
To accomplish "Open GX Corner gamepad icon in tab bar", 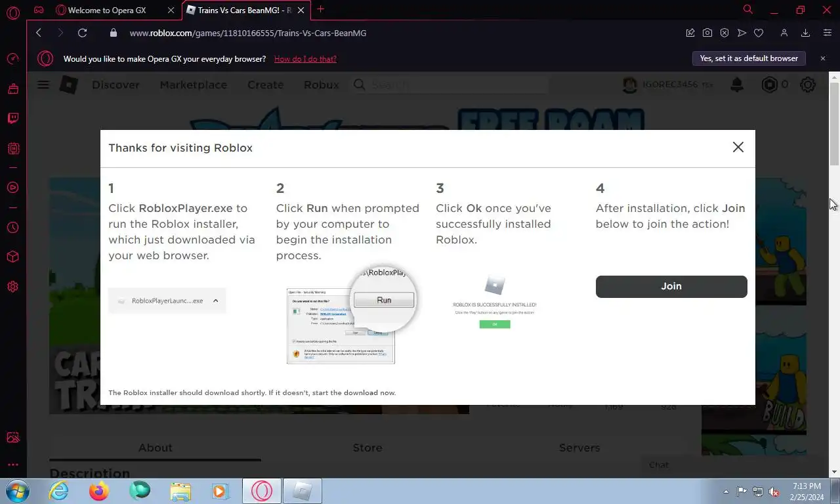I will [39, 10].
